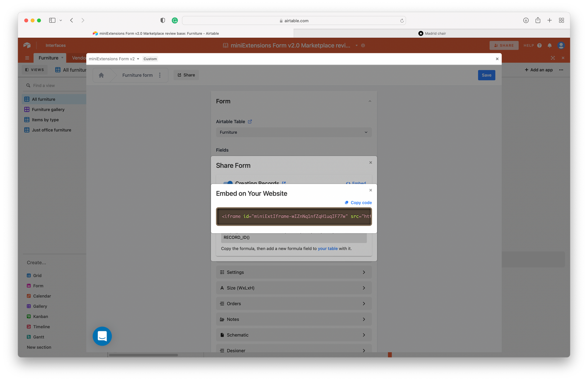Viewport: 588px width, 381px height.
Task: Open Safari downloads
Action: coord(526,20)
